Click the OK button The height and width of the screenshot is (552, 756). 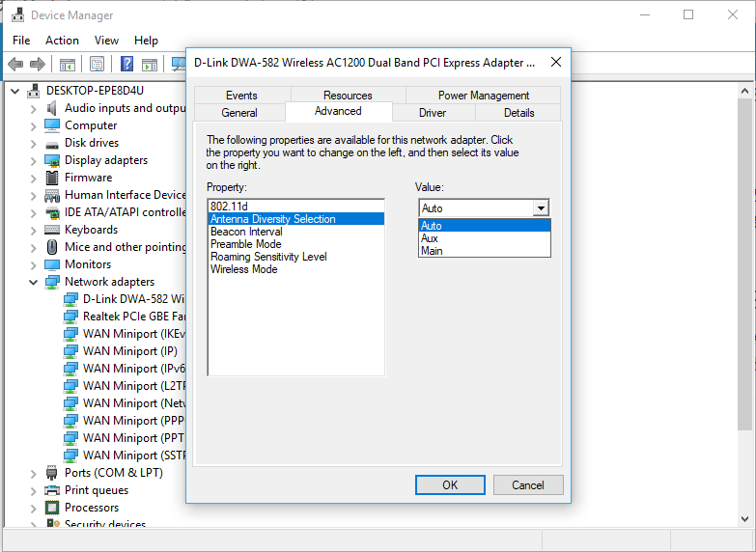pyautogui.click(x=450, y=485)
